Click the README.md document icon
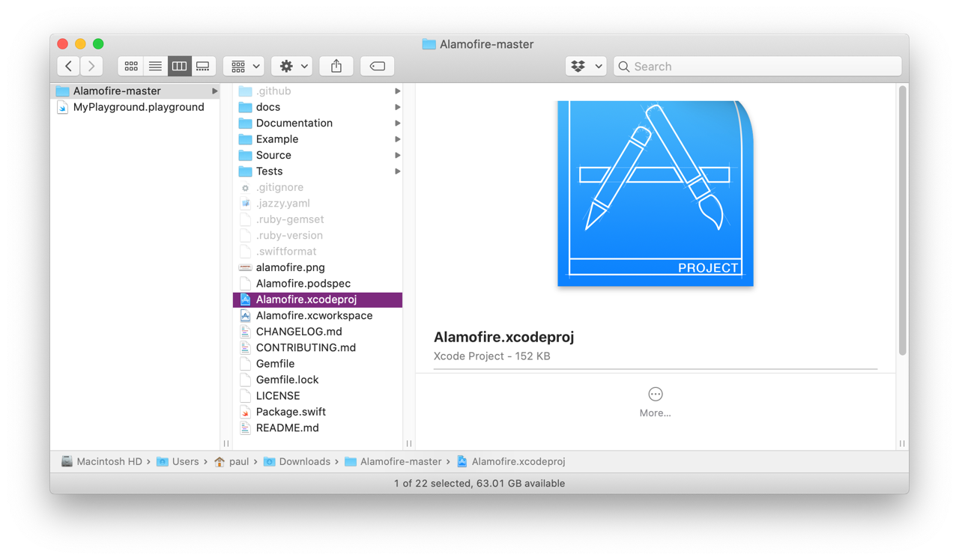This screenshot has width=959, height=560. click(245, 428)
